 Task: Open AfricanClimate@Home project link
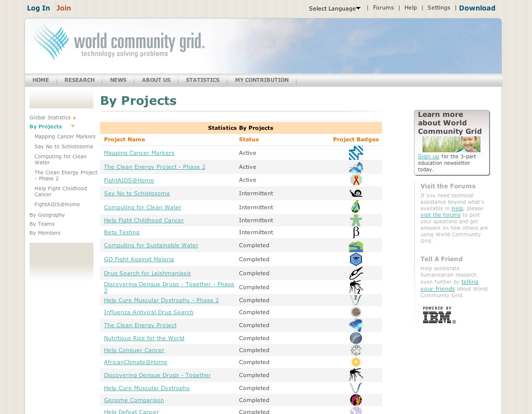[x=135, y=362]
